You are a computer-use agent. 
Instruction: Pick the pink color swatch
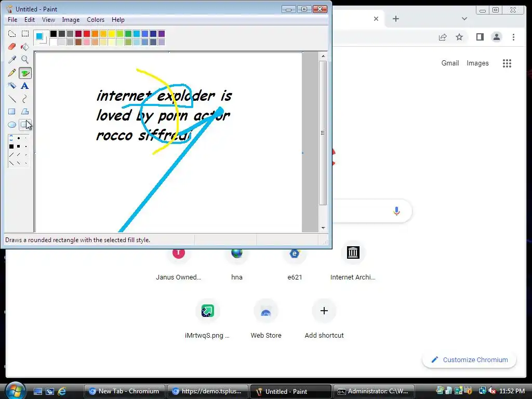click(x=87, y=42)
